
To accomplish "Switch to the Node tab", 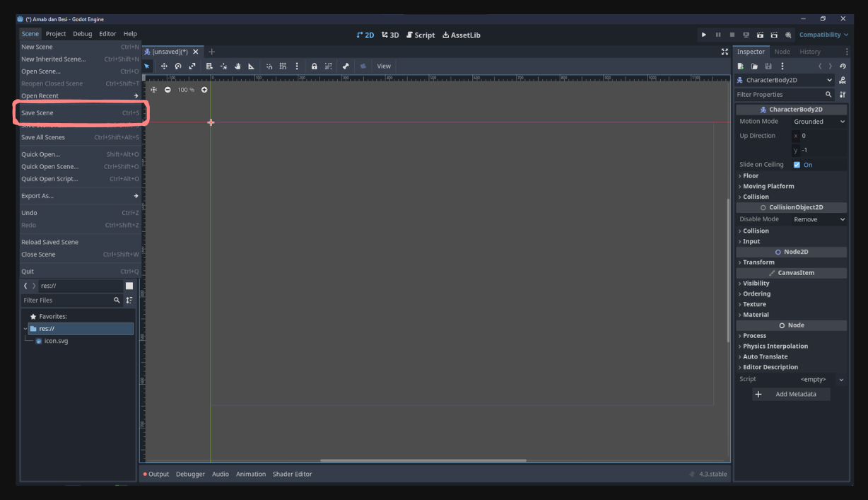I will click(x=782, y=52).
